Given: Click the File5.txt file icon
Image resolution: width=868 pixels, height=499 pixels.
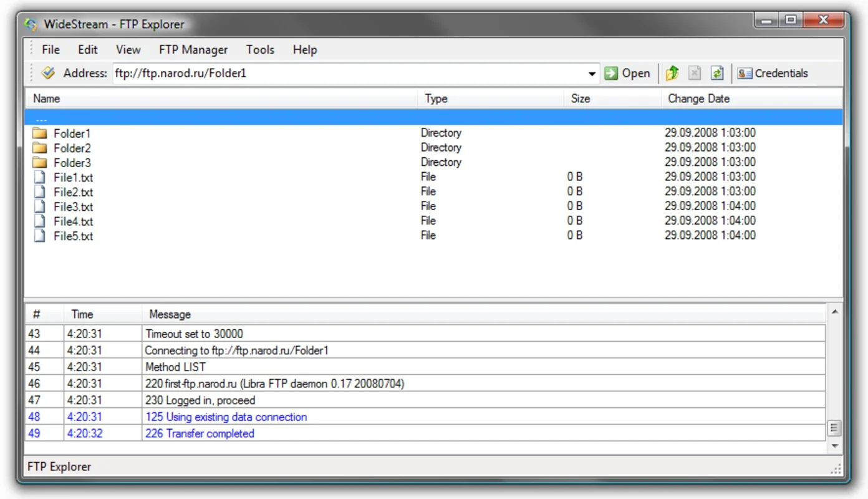Looking at the screenshot, I should coord(40,236).
